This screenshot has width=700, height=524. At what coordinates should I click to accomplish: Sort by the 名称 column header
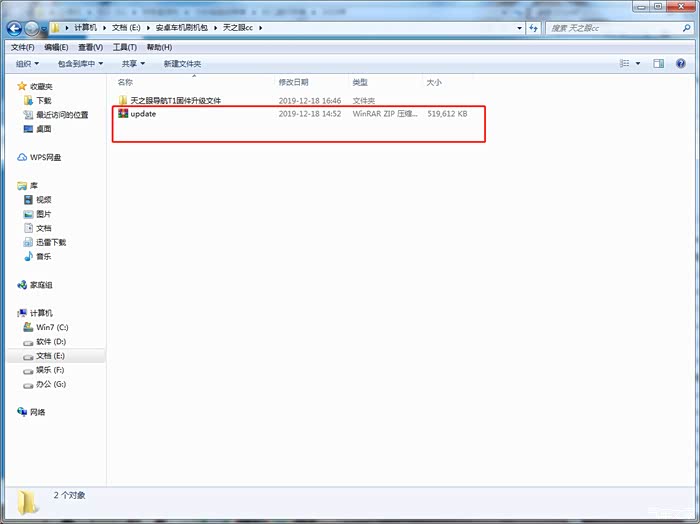pyautogui.click(x=125, y=82)
